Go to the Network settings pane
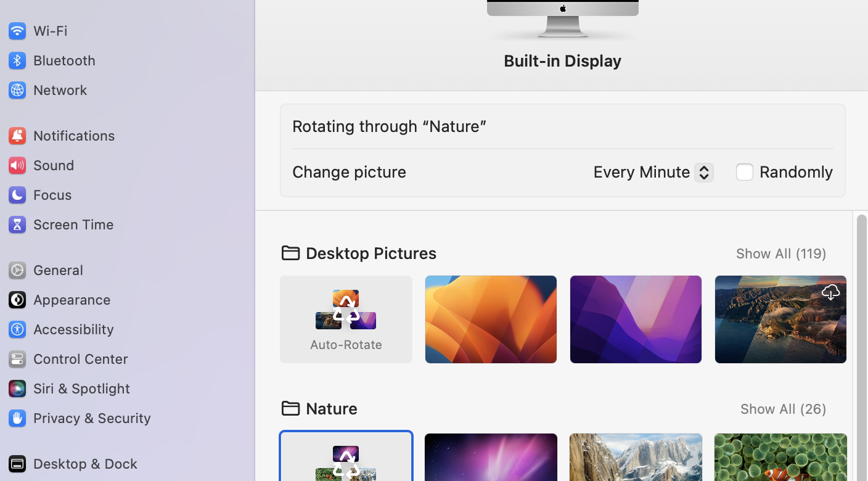868x481 pixels. click(47, 89)
